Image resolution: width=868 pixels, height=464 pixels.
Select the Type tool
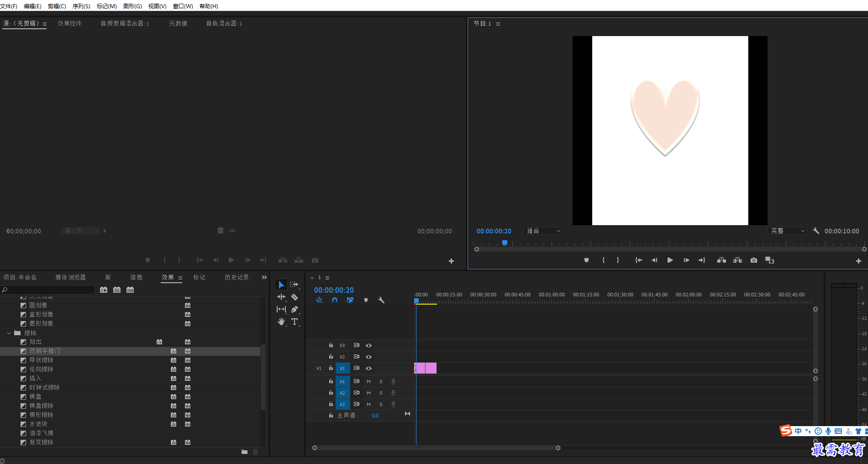295,322
